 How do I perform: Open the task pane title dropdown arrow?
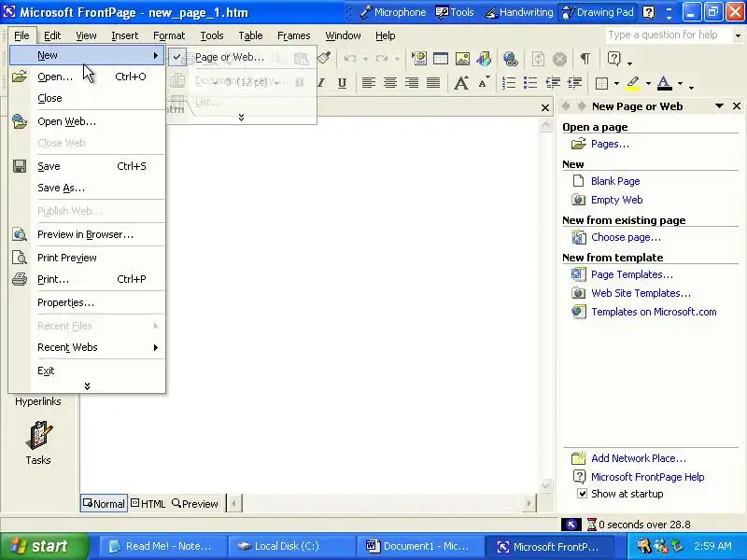(719, 106)
